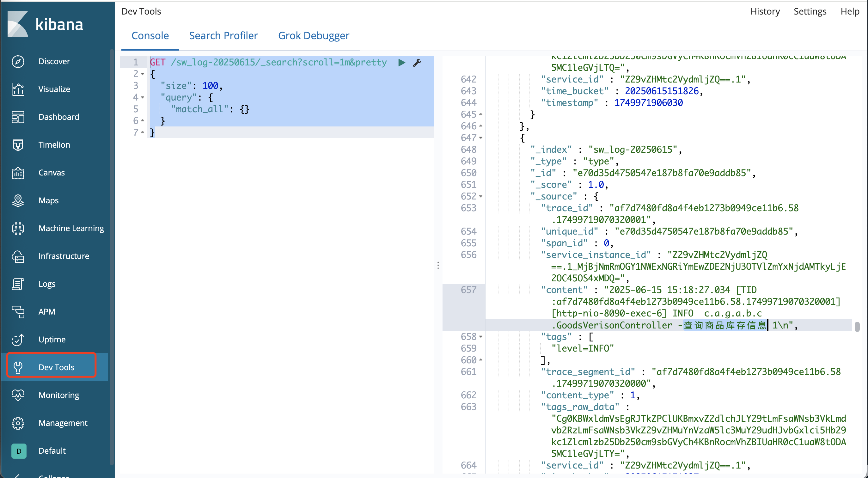This screenshot has height=478, width=868.
Task: Collapse the query block at line 4
Action: click(x=143, y=97)
